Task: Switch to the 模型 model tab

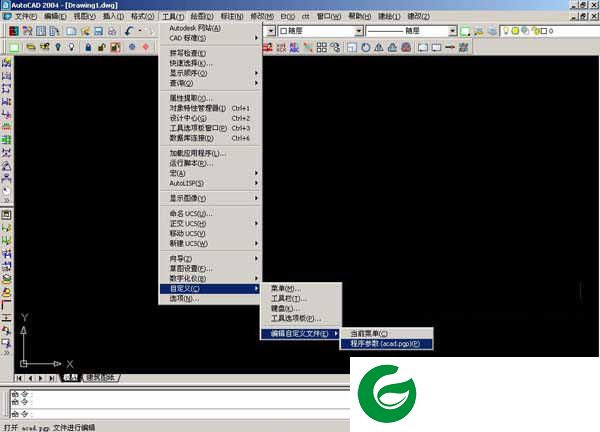Action: click(70, 378)
